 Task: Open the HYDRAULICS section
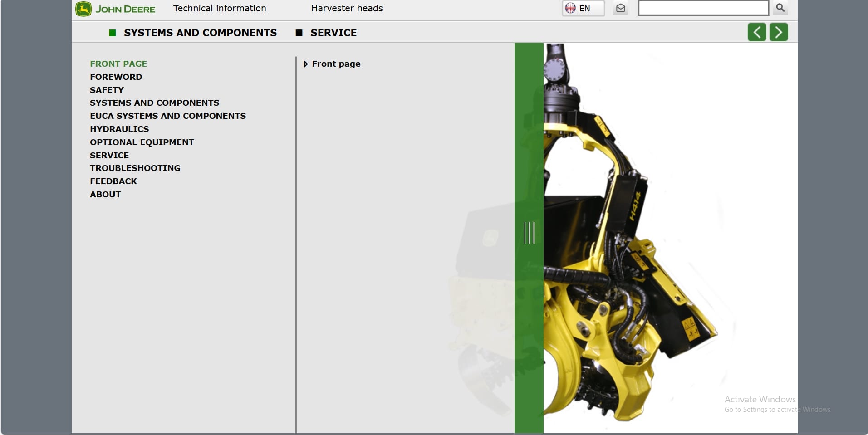click(119, 129)
